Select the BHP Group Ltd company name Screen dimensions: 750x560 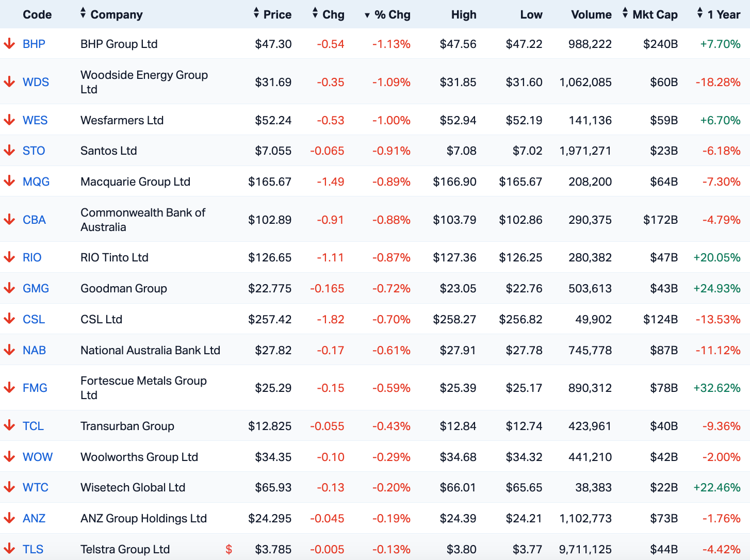tap(119, 44)
